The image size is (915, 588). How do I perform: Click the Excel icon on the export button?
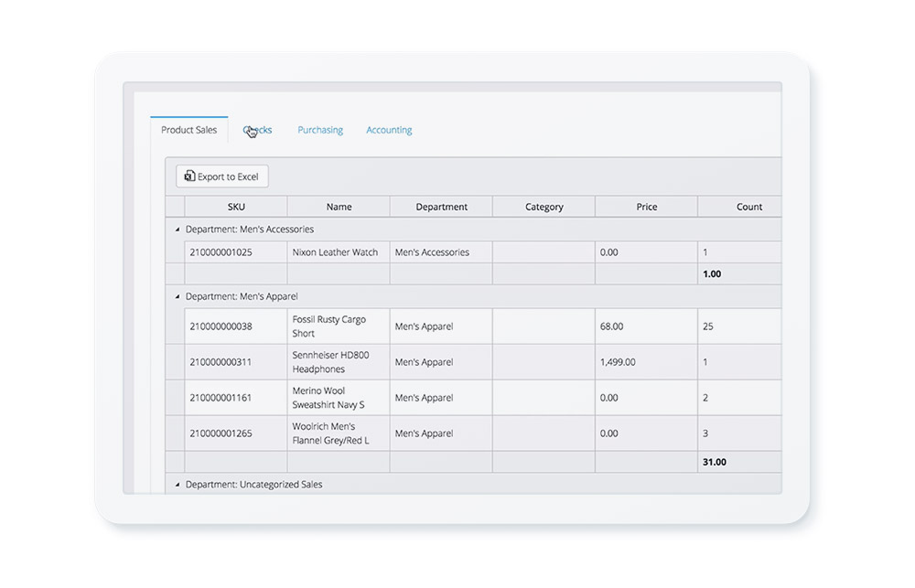(189, 176)
